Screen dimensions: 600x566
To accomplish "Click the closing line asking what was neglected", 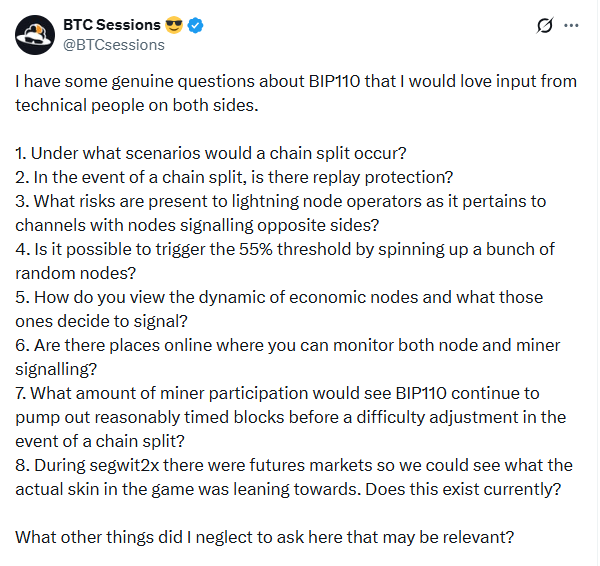I will (x=265, y=537).
